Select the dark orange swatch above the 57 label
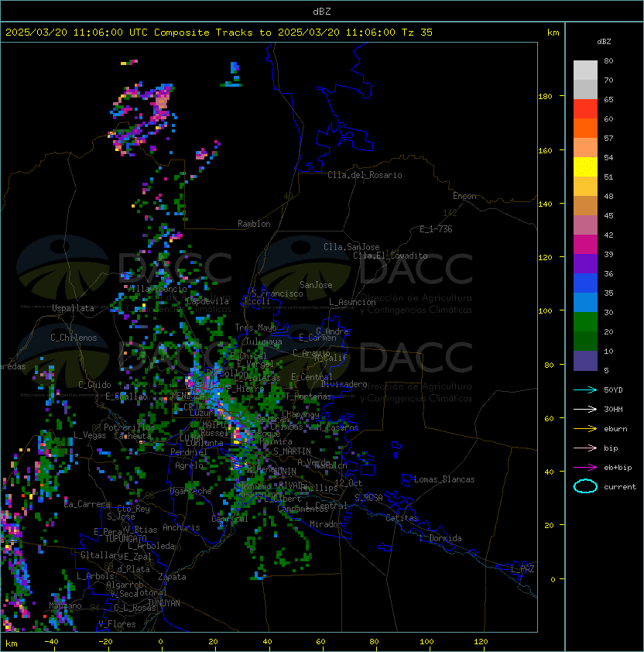The height and width of the screenshot is (652, 644). tap(585, 128)
